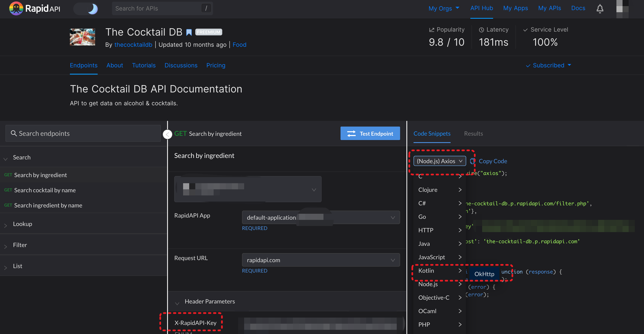Click The Cocktail DB thumbnail image
The image size is (644, 334).
click(82, 37)
